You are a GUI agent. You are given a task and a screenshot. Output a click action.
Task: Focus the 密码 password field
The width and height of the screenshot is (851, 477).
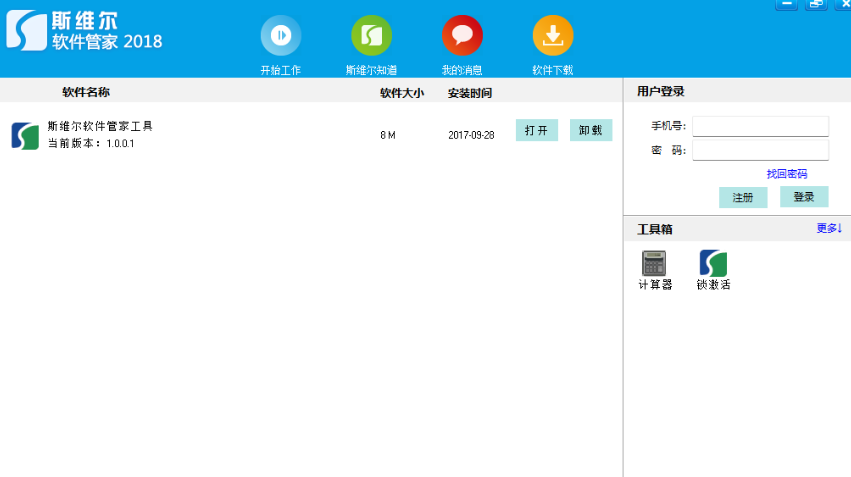pos(760,150)
